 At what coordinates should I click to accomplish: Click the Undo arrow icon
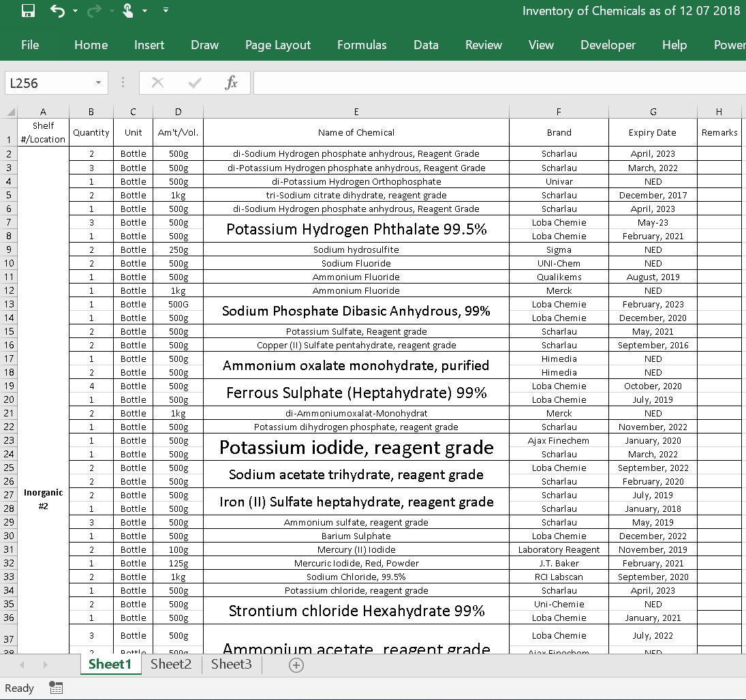pos(57,11)
